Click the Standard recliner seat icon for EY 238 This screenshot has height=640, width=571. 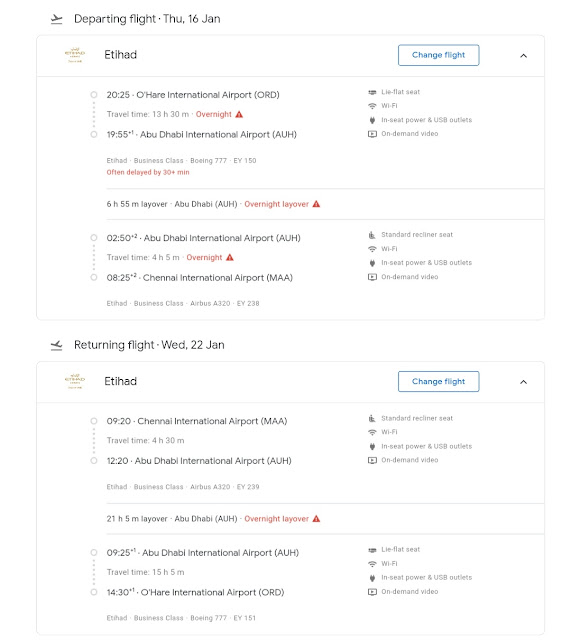point(372,235)
